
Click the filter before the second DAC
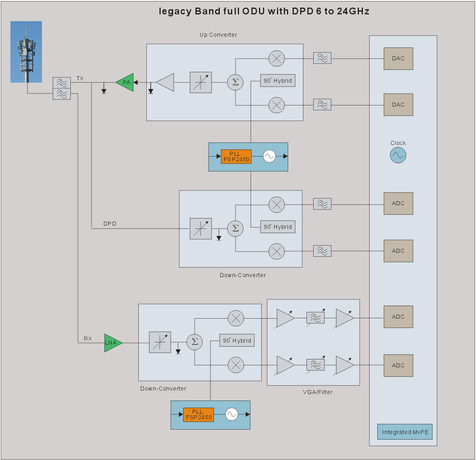(x=322, y=105)
